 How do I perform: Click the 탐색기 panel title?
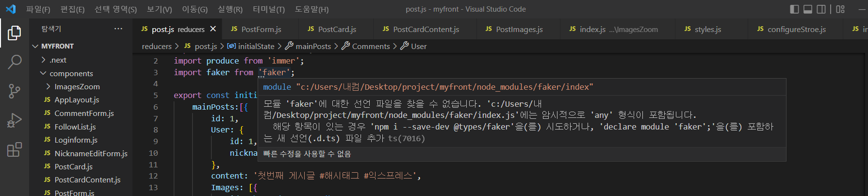[x=51, y=29]
